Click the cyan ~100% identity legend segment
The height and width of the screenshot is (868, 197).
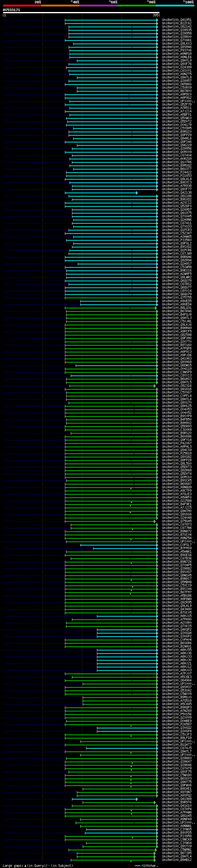pos(175,6)
